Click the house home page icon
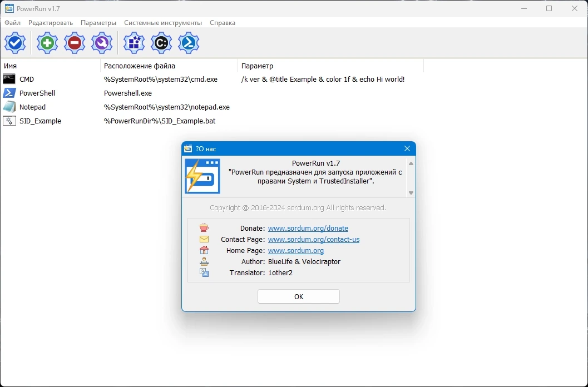The width and height of the screenshot is (588, 387). (x=204, y=250)
